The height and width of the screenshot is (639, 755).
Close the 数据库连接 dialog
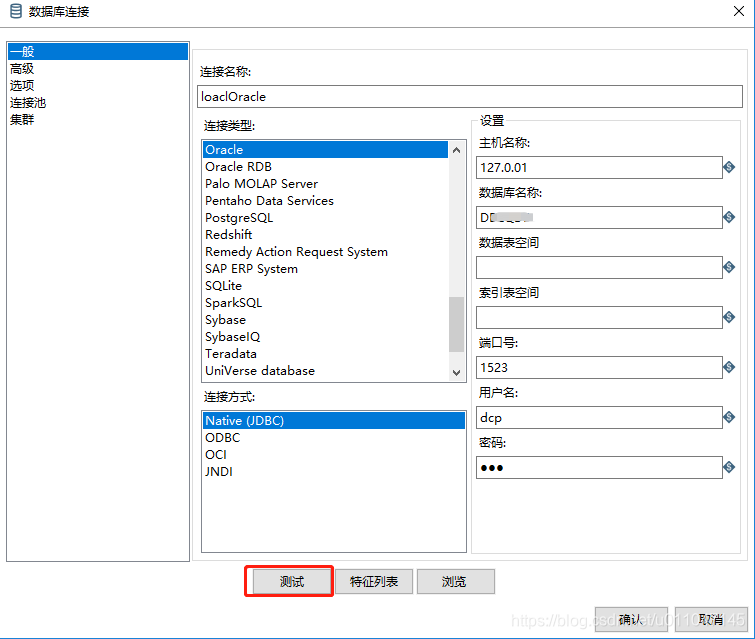[739, 11]
